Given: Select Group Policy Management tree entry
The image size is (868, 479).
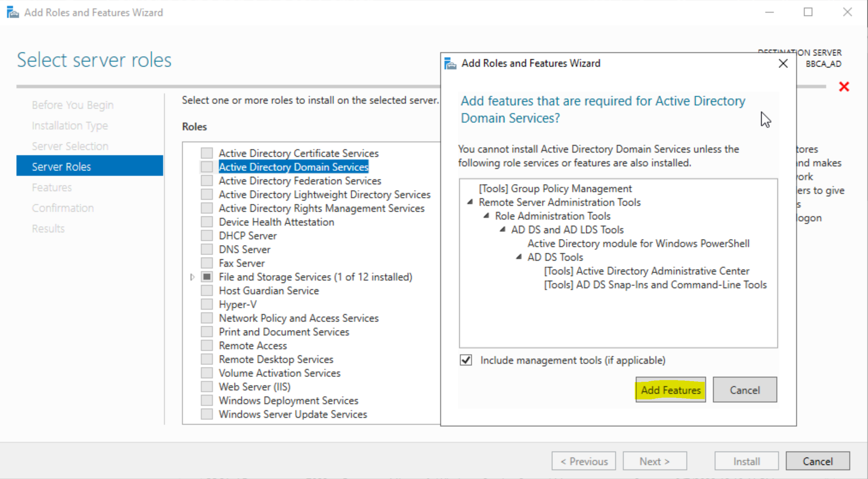Looking at the screenshot, I should pos(555,189).
